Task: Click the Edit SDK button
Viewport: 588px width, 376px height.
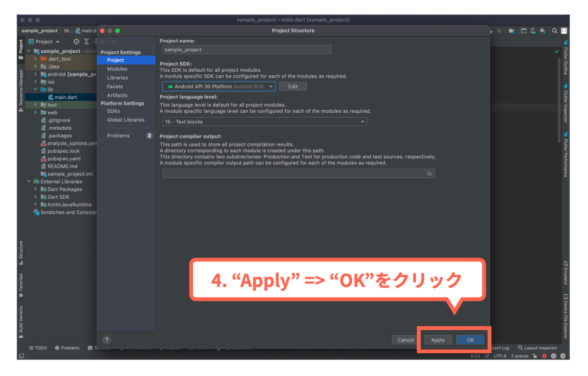Action: click(x=293, y=86)
